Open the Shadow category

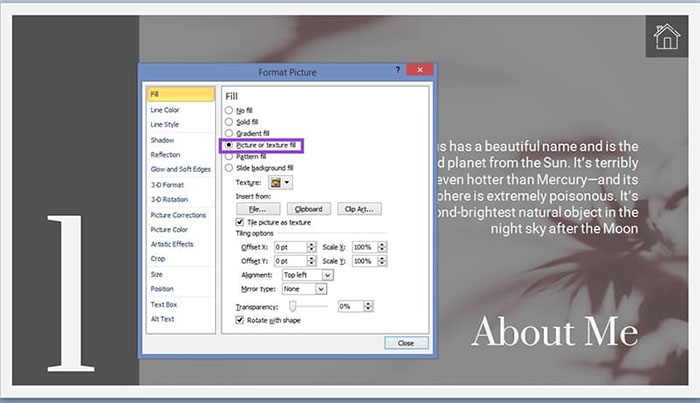162,140
